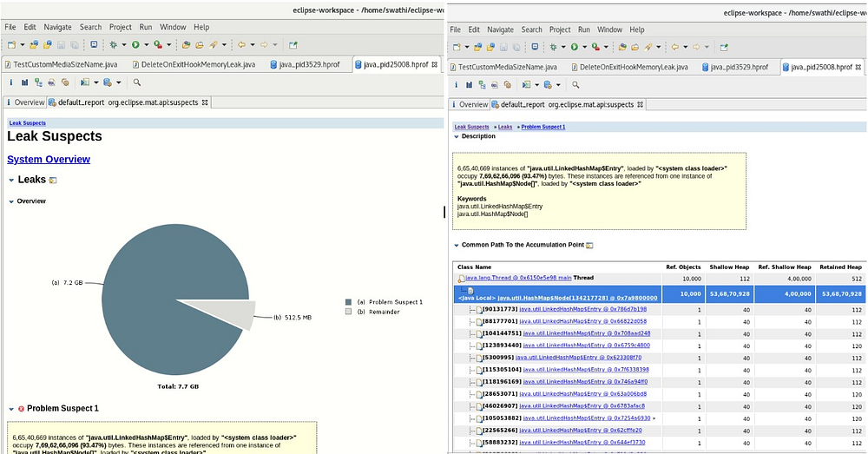This screenshot has width=868, height=454.
Task: Open Help menu in Problem Suspect 1 details window
Action: click(x=637, y=30)
